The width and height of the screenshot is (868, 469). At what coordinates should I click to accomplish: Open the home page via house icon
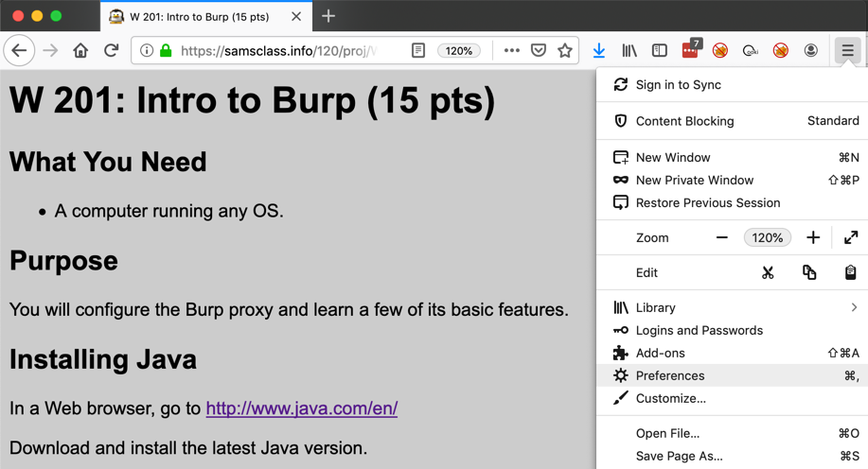(80, 51)
